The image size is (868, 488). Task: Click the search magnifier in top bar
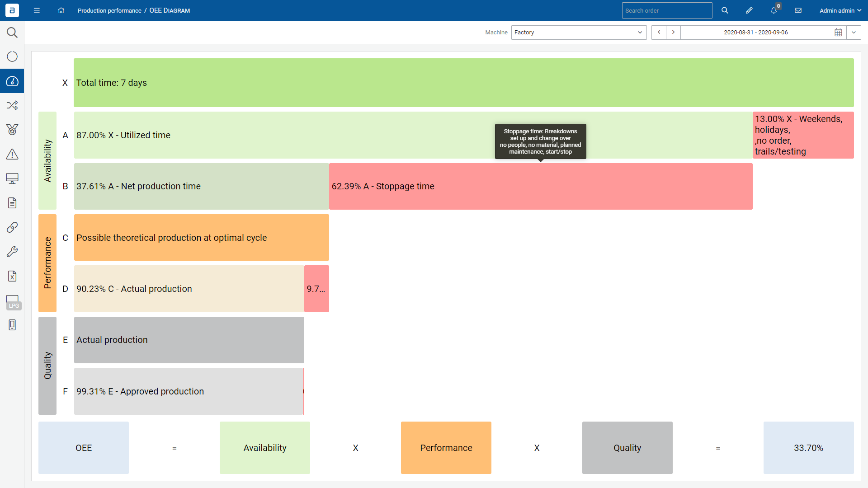725,10
